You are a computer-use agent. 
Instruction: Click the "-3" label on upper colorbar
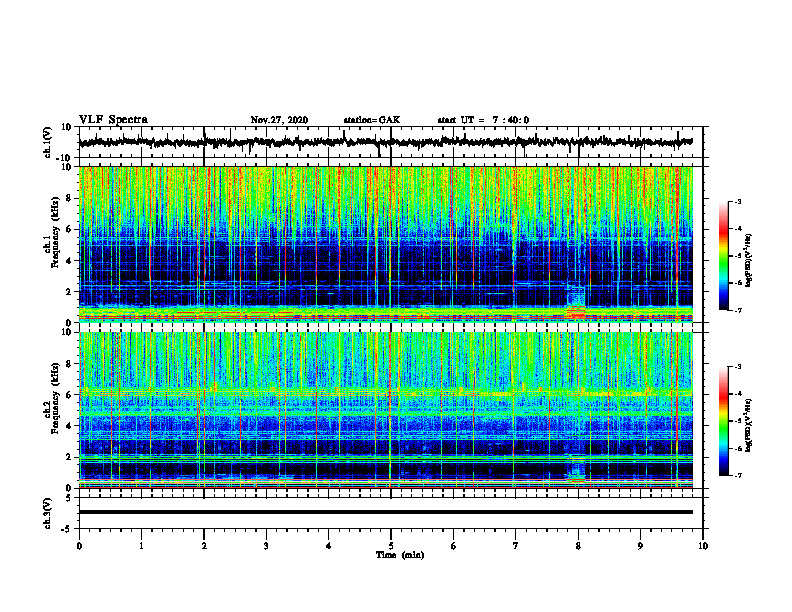coord(737,201)
